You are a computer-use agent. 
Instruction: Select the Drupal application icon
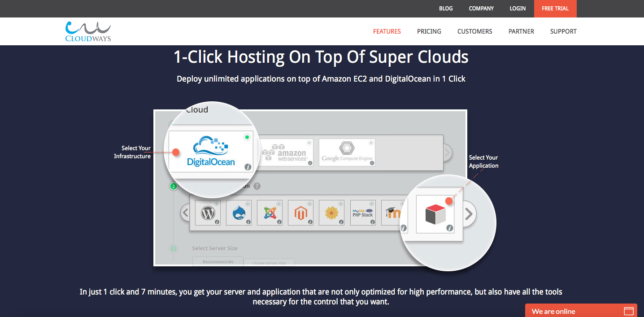coord(239,213)
